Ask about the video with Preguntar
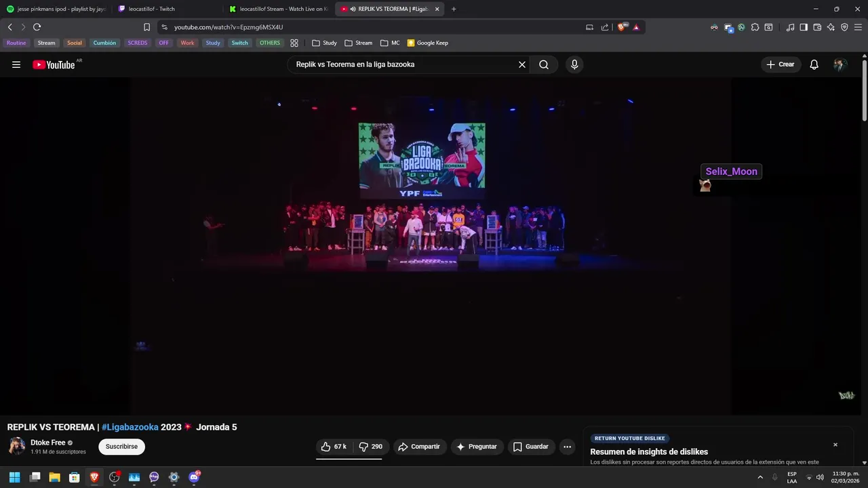 coord(477,447)
